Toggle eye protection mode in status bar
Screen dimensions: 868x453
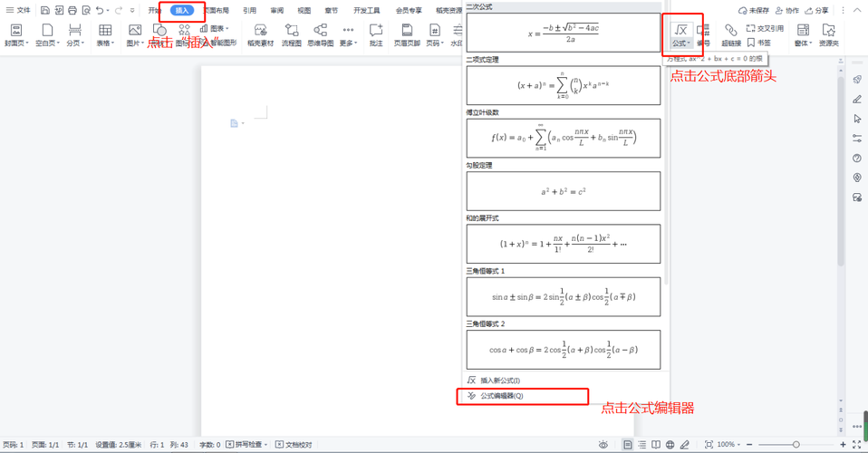pos(603,444)
